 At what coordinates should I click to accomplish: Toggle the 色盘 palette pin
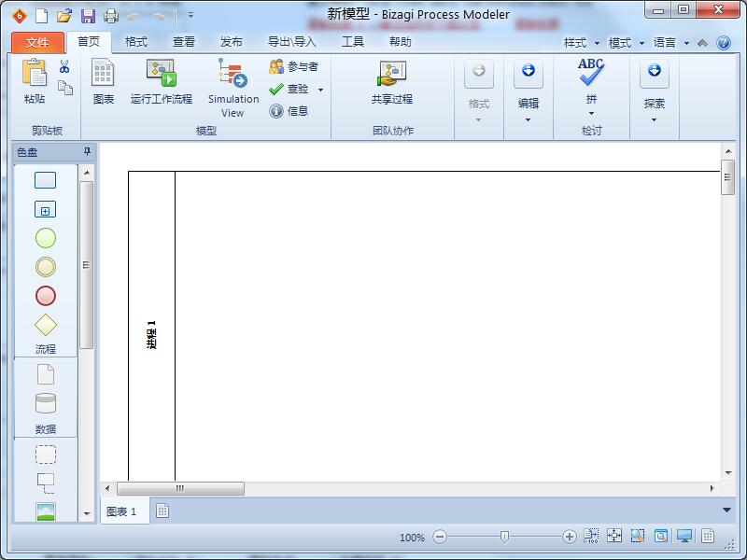click(x=88, y=152)
